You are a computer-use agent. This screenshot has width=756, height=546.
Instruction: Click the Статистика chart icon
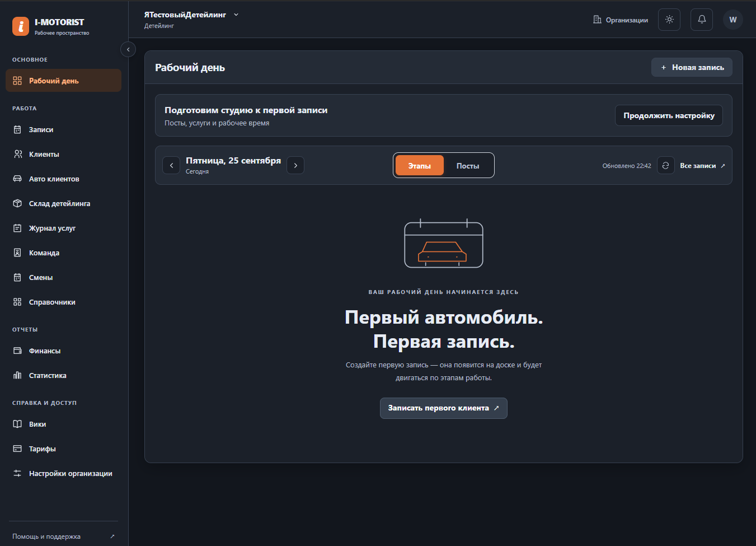(x=17, y=376)
